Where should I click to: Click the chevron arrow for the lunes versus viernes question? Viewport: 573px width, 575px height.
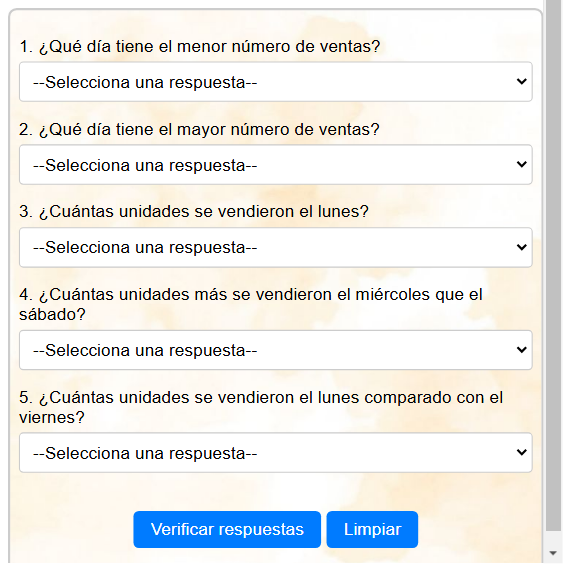(521, 452)
